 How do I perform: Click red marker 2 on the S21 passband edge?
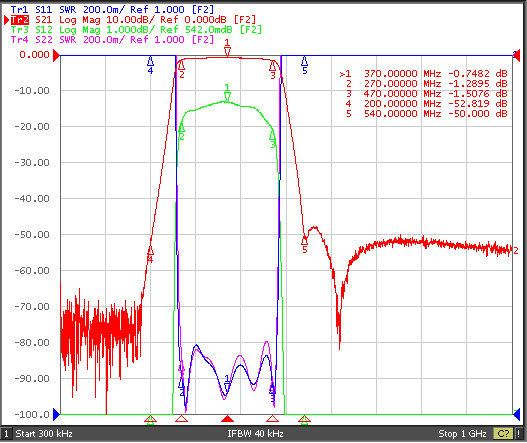(x=182, y=69)
